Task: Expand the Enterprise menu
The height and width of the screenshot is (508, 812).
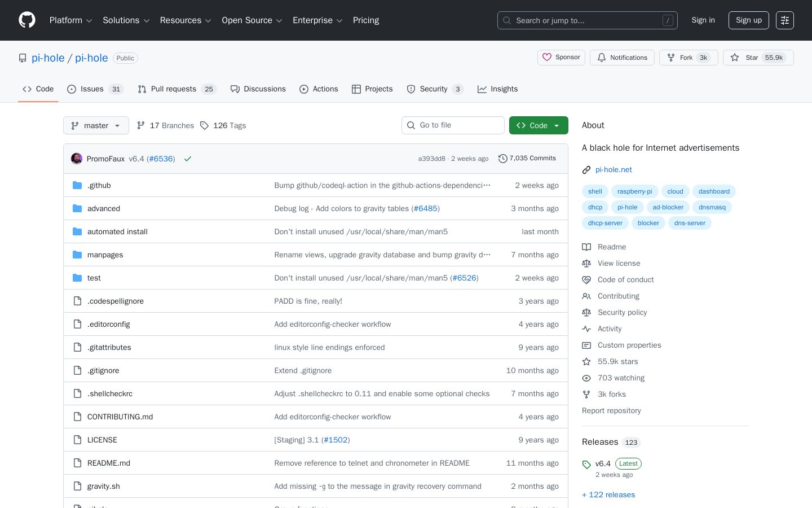Action: pyautogui.click(x=317, y=20)
